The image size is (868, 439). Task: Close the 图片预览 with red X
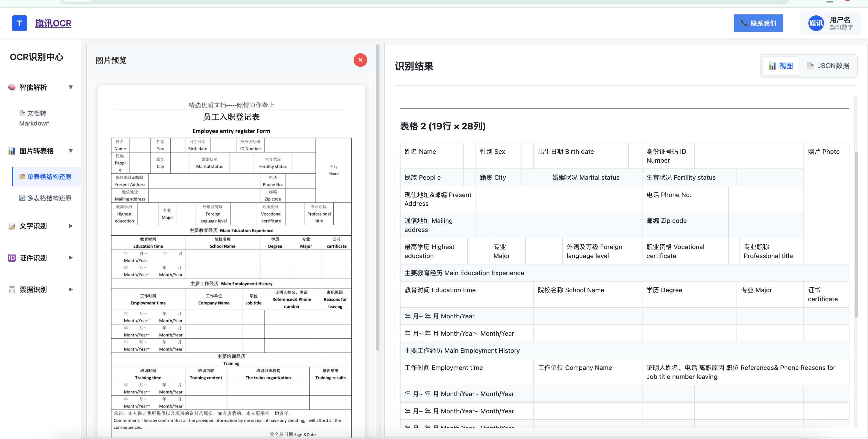(x=360, y=60)
